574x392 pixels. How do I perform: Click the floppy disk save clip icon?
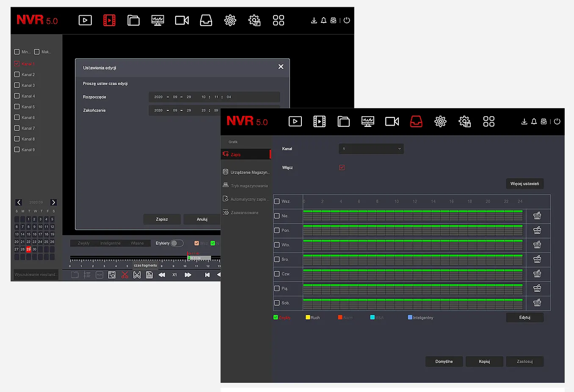pos(149,275)
